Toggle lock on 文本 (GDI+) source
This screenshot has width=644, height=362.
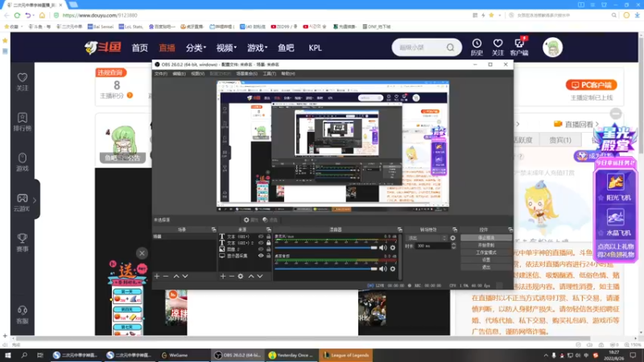269,237
